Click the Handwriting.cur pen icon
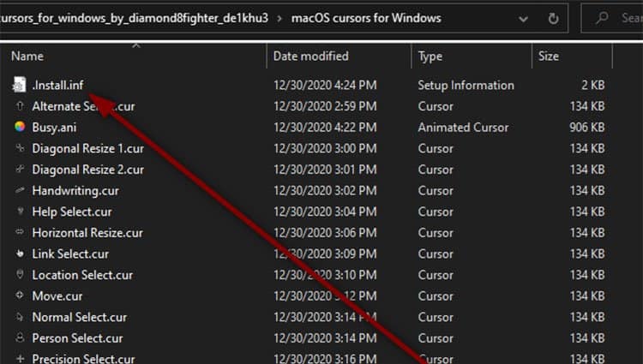Viewport: 643px width, 364px height. tap(20, 190)
